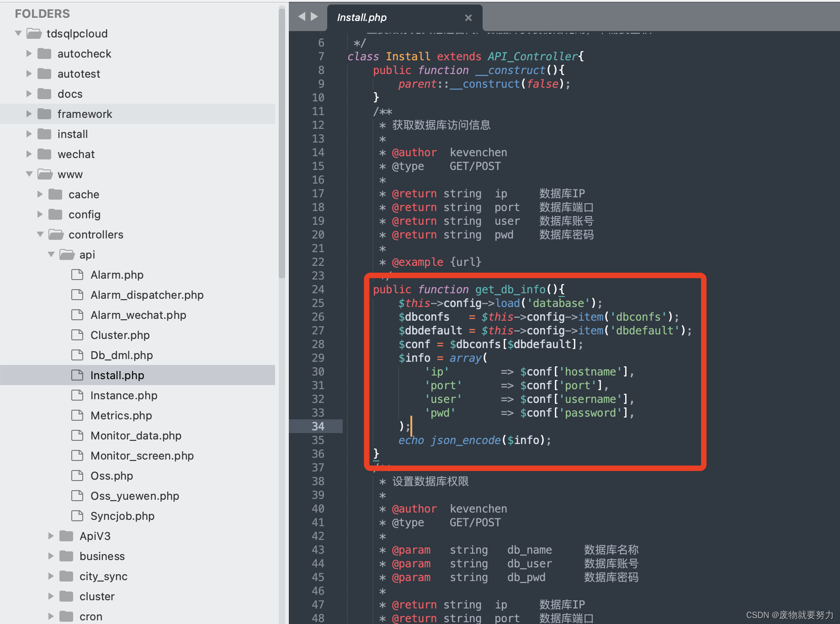
Task: Expand the framework folder arrow
Action: click(29, 114)
